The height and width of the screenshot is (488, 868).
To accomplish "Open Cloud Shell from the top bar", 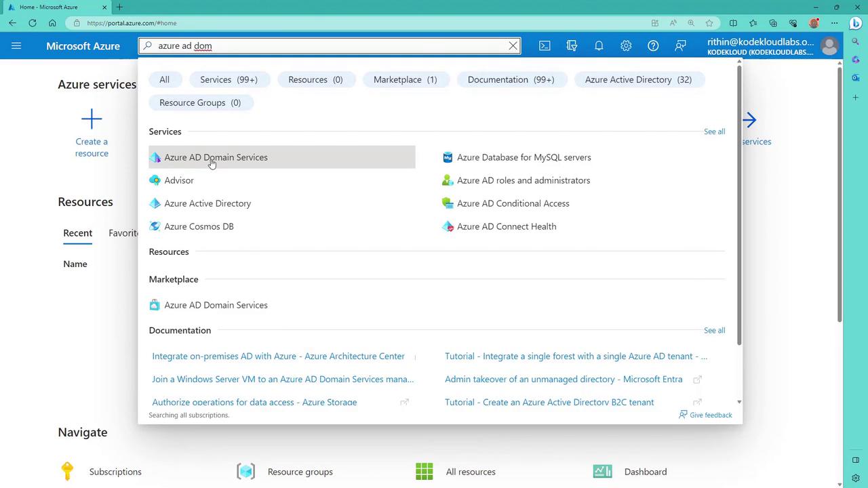I will click(545, 45).
